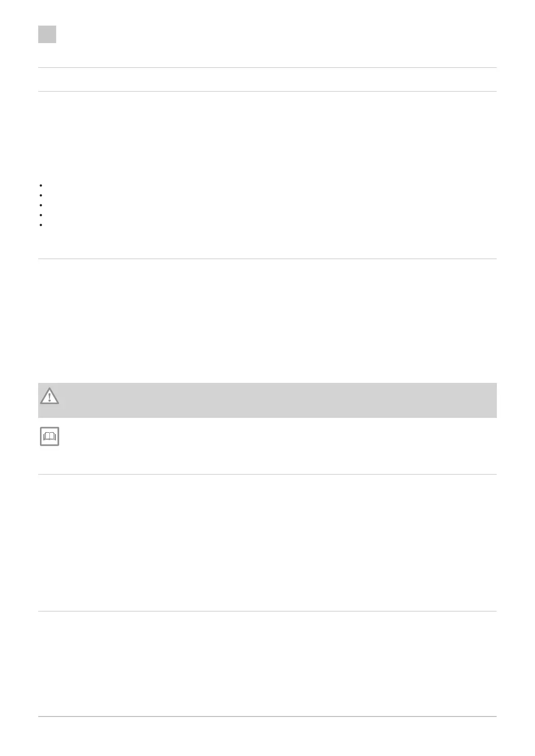
Task: Click the open book manual icon
Action: pos(49,436)
